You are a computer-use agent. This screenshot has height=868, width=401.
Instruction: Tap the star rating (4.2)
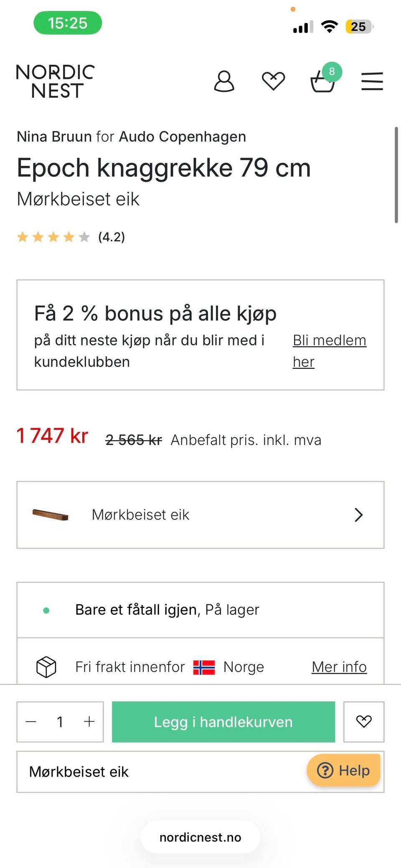(x=71, y=237)
